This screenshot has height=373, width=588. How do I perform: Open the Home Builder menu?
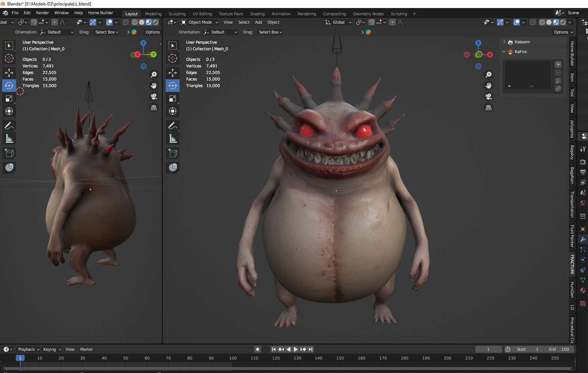[x=101, y=13]
